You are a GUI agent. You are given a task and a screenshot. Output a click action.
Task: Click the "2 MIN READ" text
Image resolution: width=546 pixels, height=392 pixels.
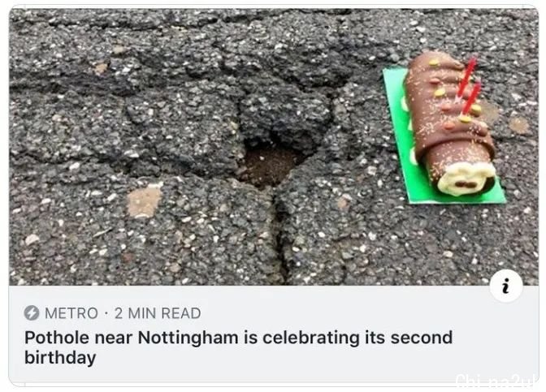point(158,313)
